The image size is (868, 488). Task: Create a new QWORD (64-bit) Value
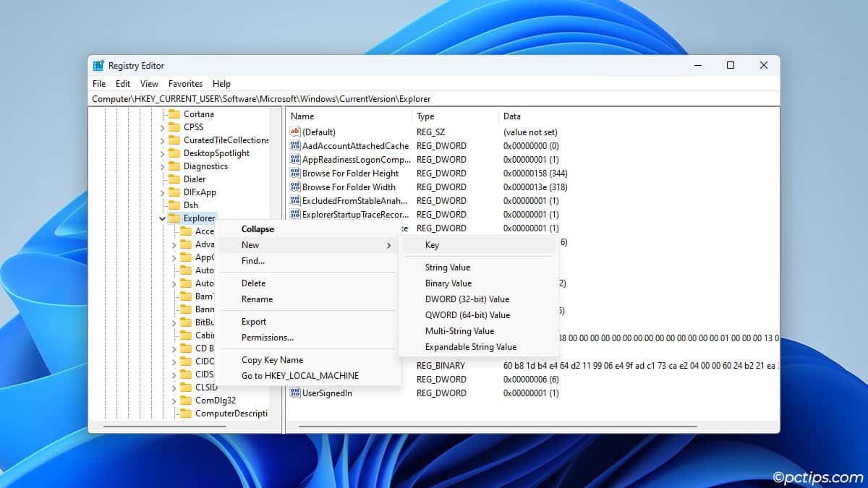pyautogui.click(x=479, y=315)
